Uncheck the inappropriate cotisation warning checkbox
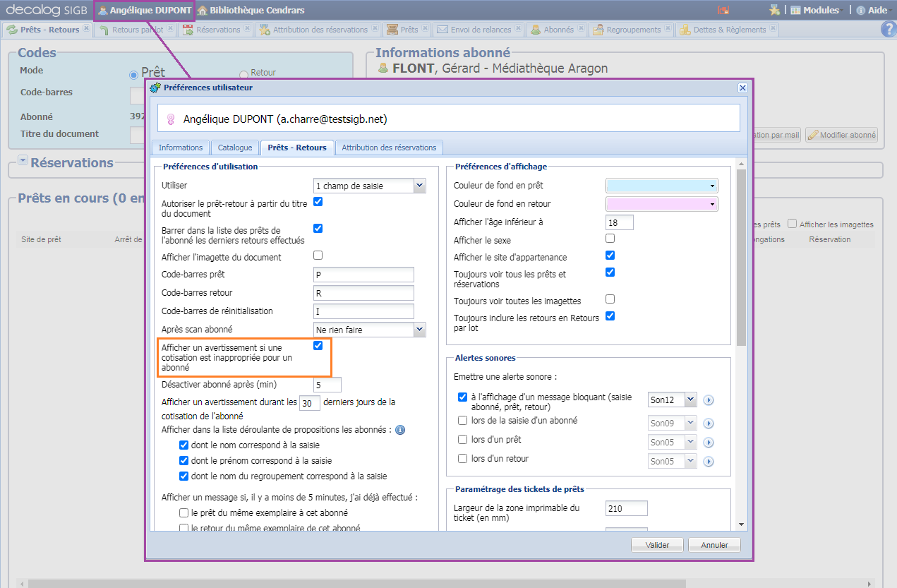This screenshot has width=897, height=588. tap(318, 345)
